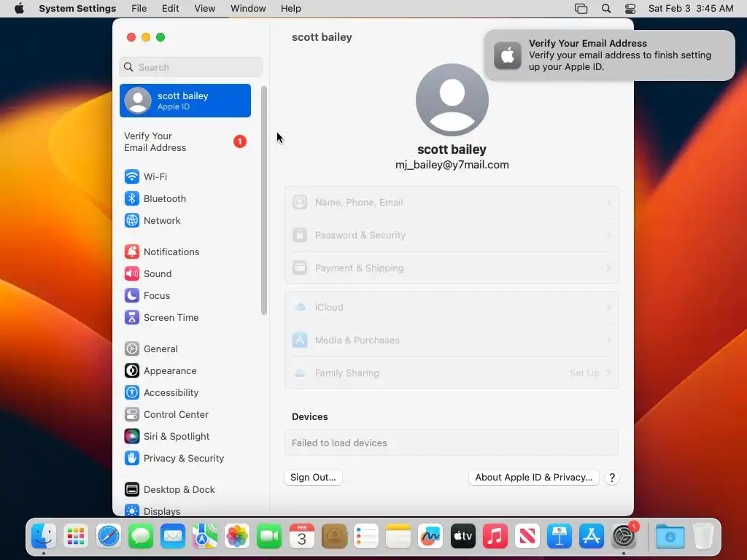Click System Settings icon in the Dock
This screenshot has height=560, width=747.
click(624, 536)
